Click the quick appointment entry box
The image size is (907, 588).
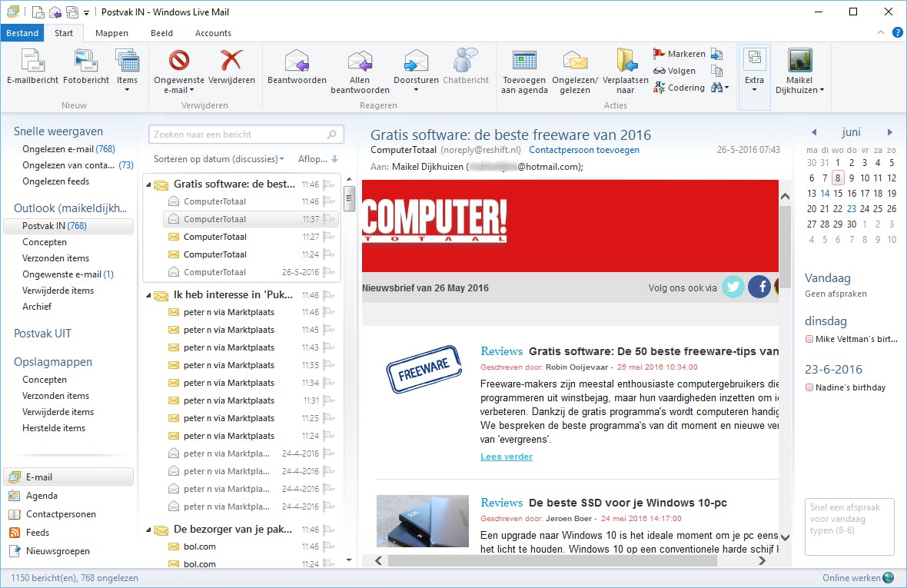pyautogui.click(x=849, y=527)
